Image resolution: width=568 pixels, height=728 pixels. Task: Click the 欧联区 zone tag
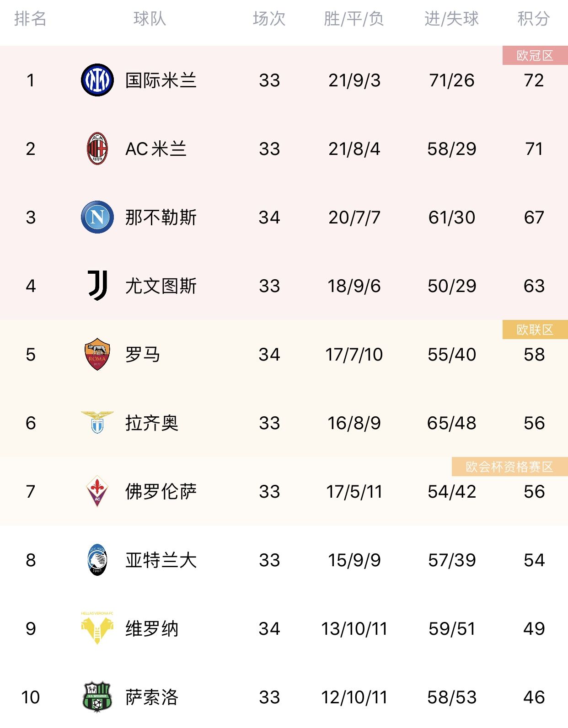tap(535, 329)
